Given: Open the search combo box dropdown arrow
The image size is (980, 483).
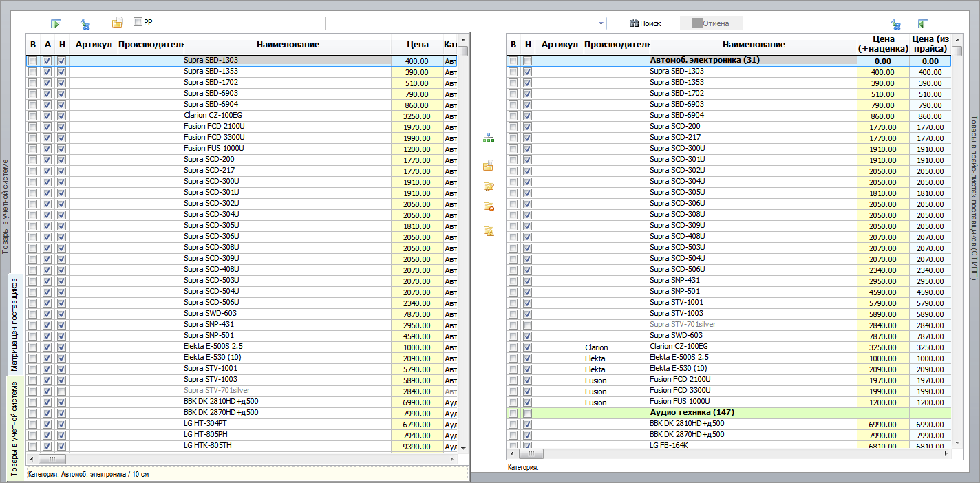Looking at the screenshot, I should pos(601,23).
